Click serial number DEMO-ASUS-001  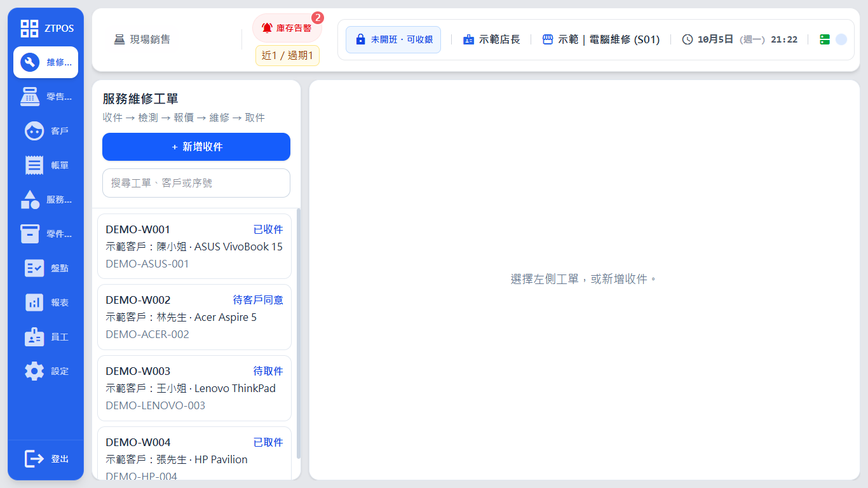pos(147,264)
